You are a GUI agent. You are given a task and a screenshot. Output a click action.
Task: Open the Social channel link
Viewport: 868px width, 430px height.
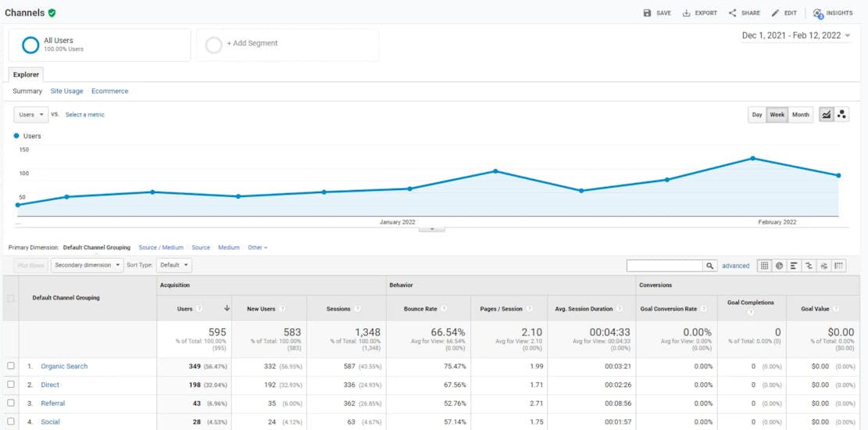click(x=50, y=422)
